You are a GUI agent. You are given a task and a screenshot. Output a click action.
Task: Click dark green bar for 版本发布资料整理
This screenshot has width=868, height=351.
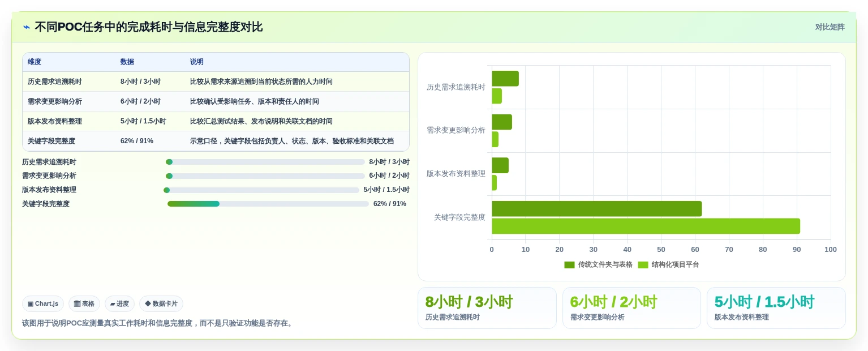(x=500, y=165)
